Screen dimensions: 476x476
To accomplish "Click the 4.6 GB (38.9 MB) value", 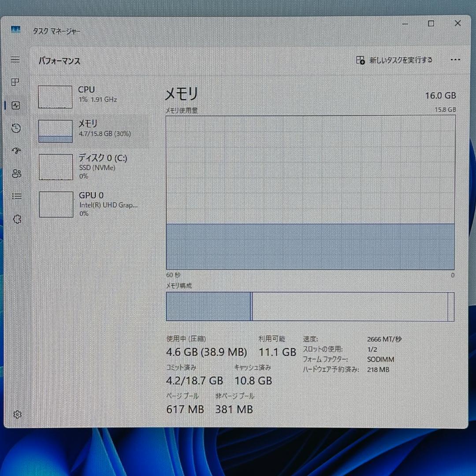I will [206, 352].
